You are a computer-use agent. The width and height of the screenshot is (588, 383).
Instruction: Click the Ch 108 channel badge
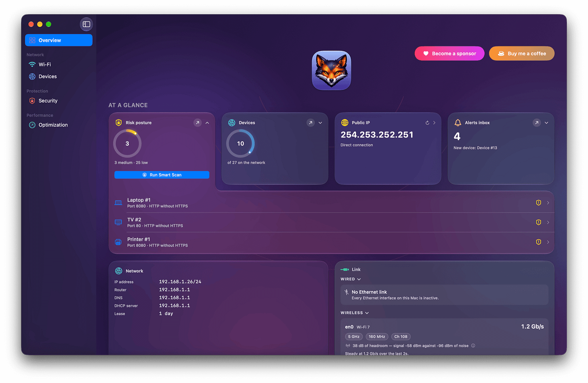[x=401, y=337]
